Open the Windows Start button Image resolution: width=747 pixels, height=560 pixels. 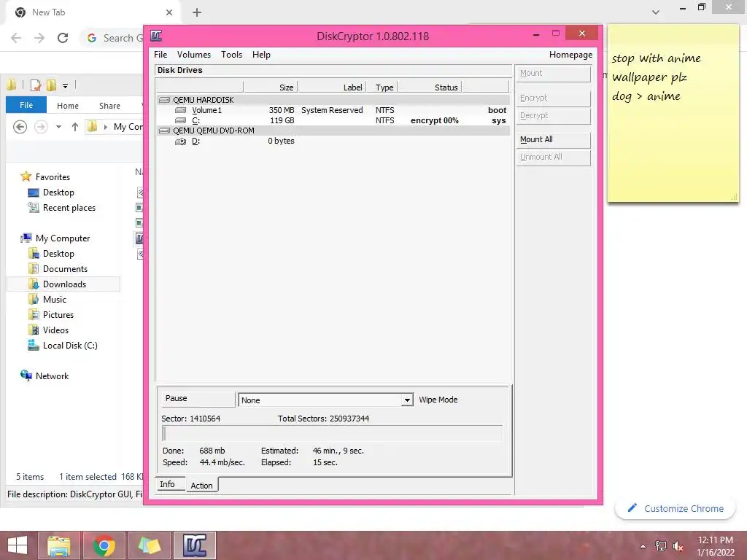[18, 545]
